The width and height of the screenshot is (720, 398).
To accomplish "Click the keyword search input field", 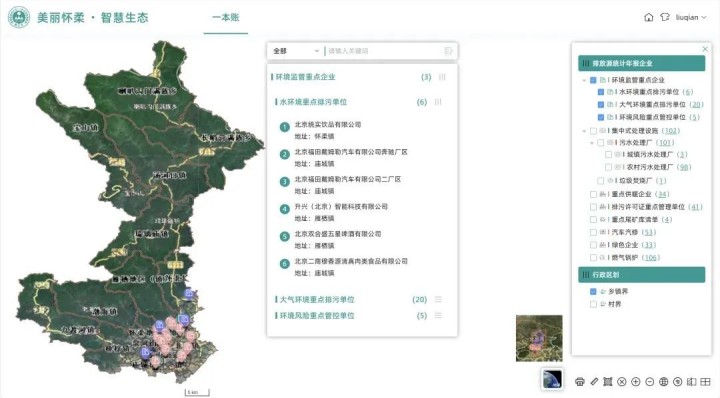I will (383, 51).
